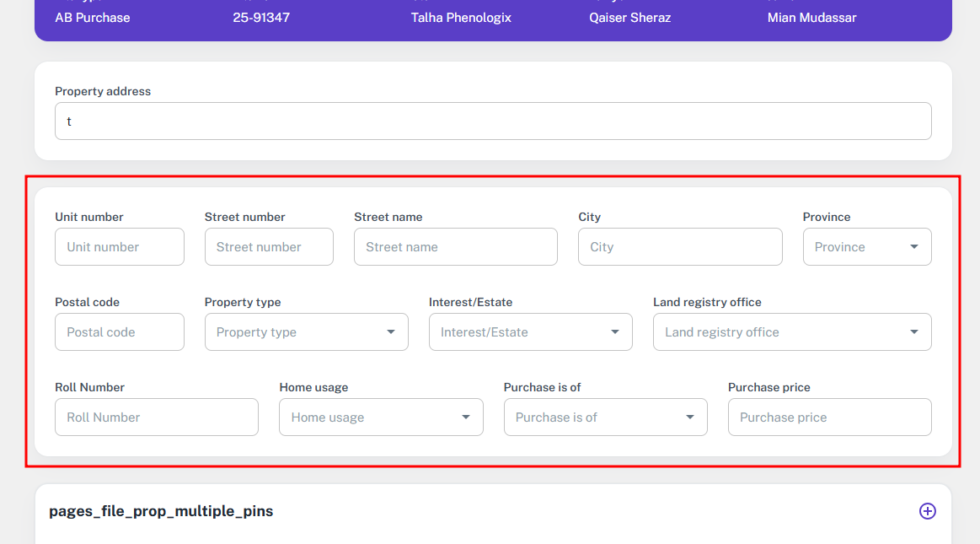Click the AB Purchase file type text

pos(93,18)
